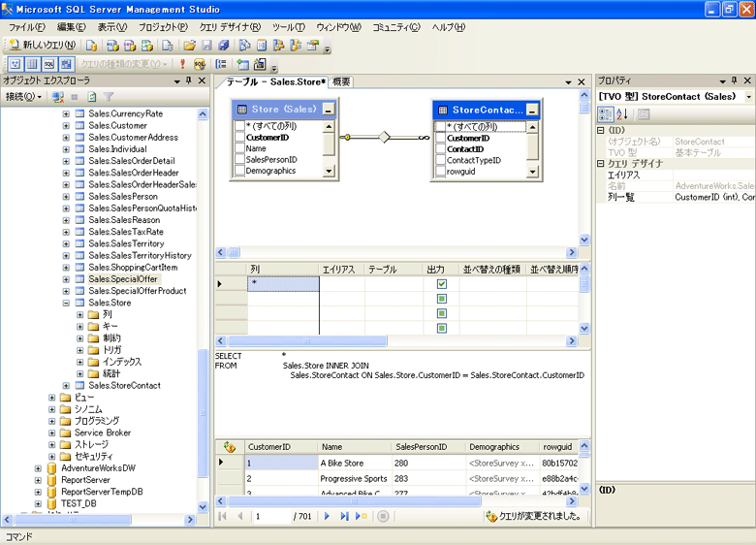Click the Analysis Services DMX query icon
This screenshot has height=545, width=756.
(x=130, y=46)
